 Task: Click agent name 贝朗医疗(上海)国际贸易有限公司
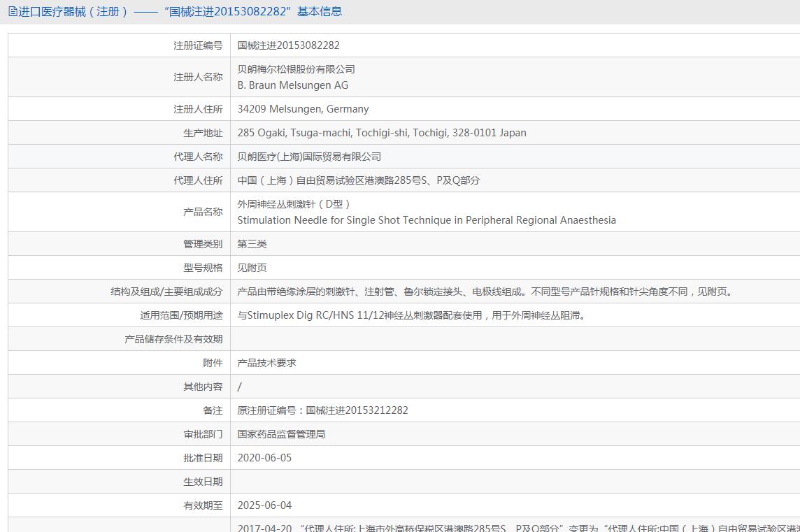309,157
